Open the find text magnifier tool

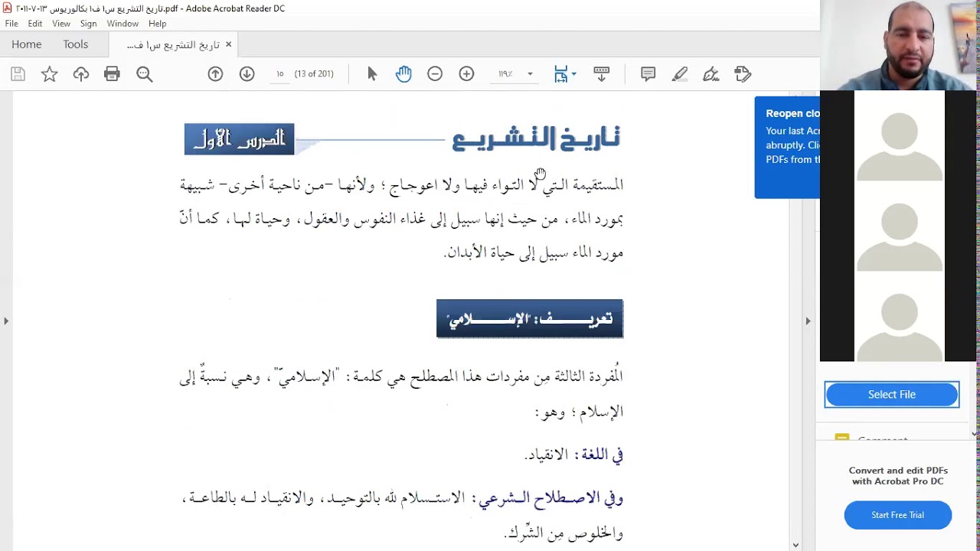click(145, 74)
